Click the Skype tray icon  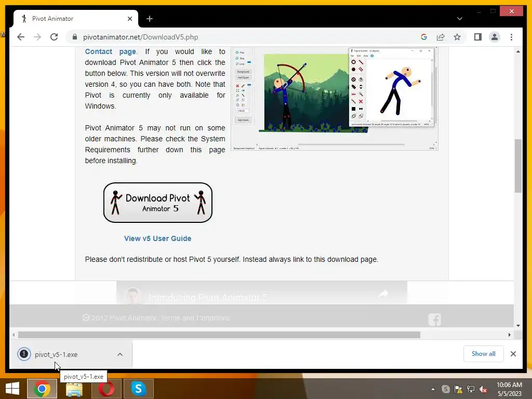tap(445, 389)
